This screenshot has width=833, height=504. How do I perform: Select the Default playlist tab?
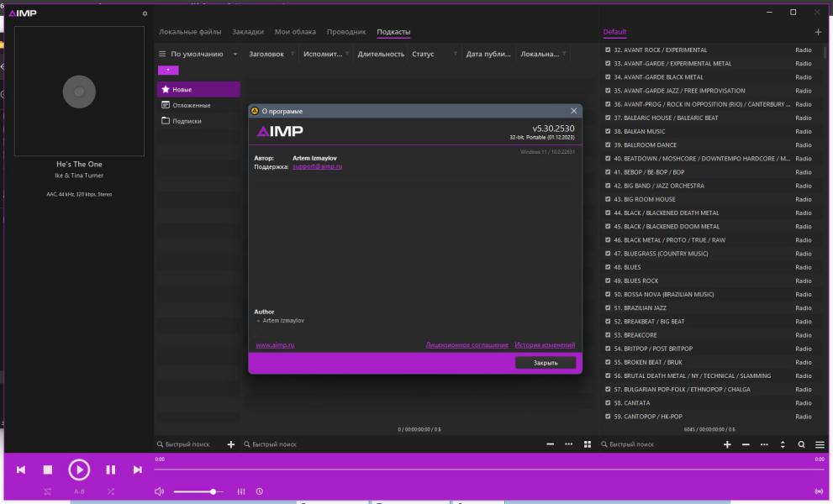(x=614, y=32)
